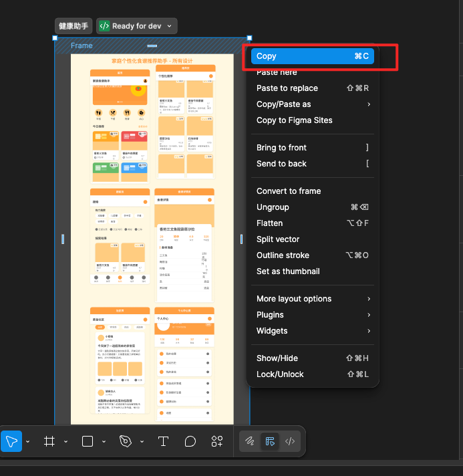Viewport: 463px width, 476px height.
Task: Open the Actions and resources tool
Action: click(217, 441)
